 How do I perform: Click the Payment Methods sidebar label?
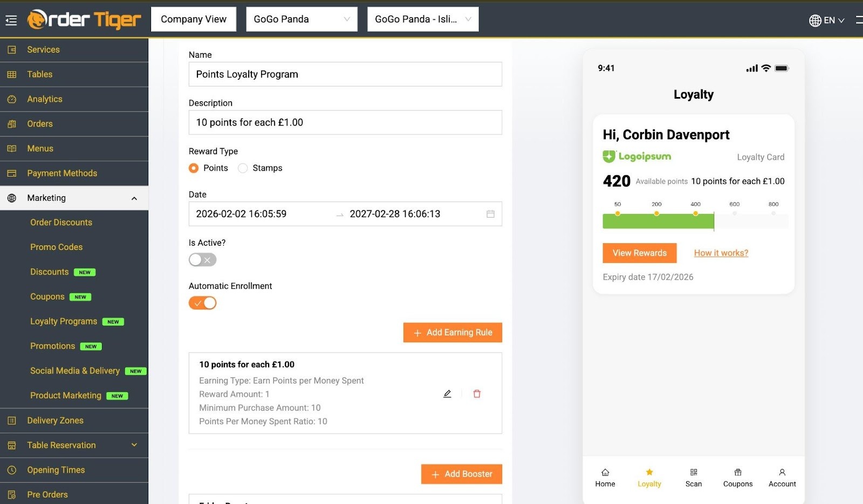tap(62, 174)
